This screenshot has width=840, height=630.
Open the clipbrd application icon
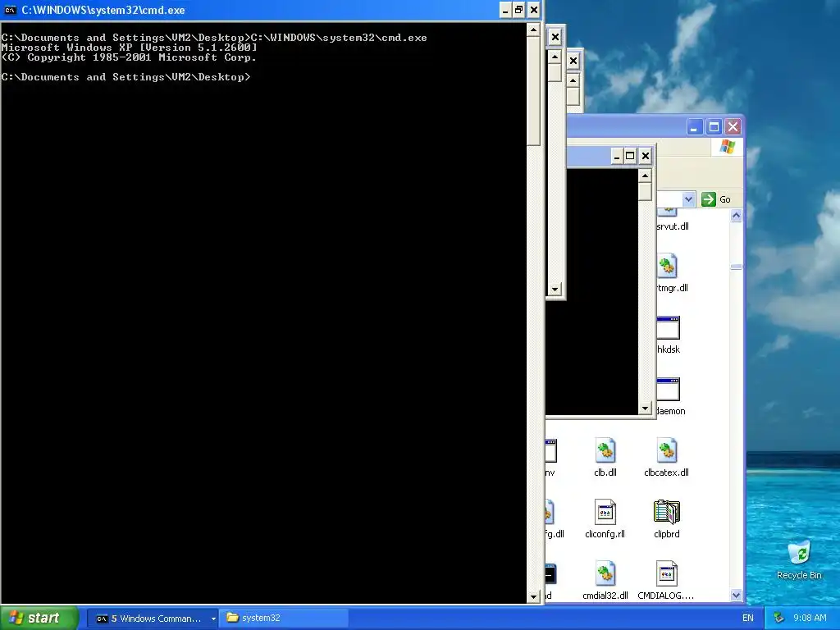[666, 512]
